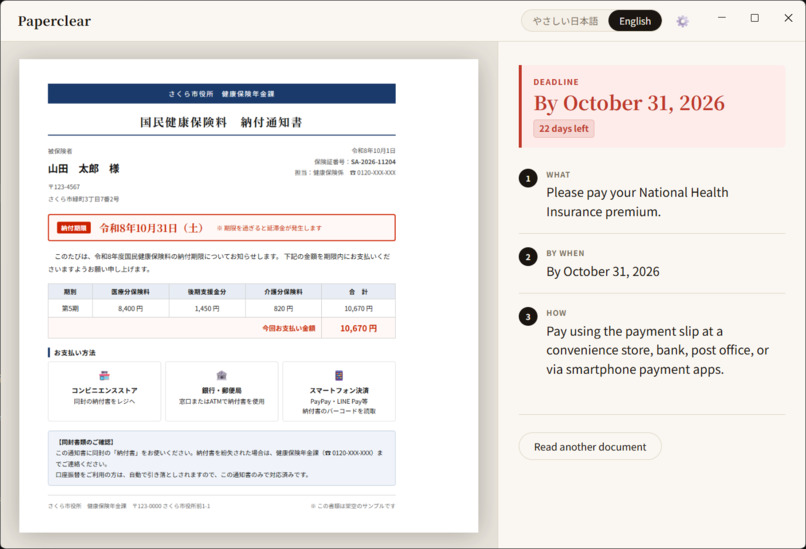Switch language to やさしい日本語
Viewport: 806px width, 549px height.
[565, 21]
